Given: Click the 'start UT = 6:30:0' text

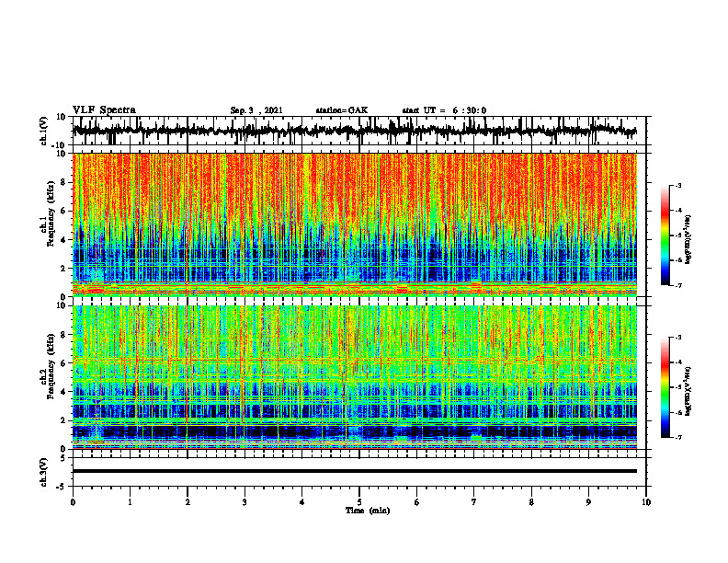Looking at the screenshot, I should coord(444,110).
